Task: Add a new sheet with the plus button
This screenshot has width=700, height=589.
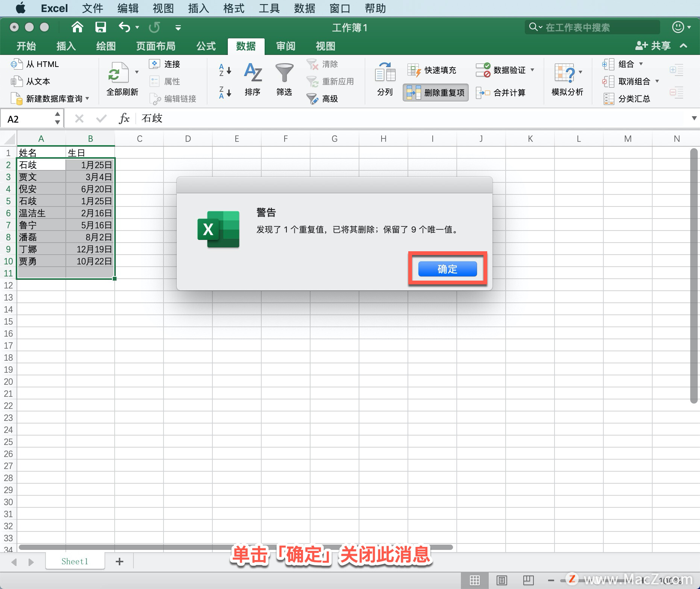Action: pyautogui.click(x=120, y=562)
